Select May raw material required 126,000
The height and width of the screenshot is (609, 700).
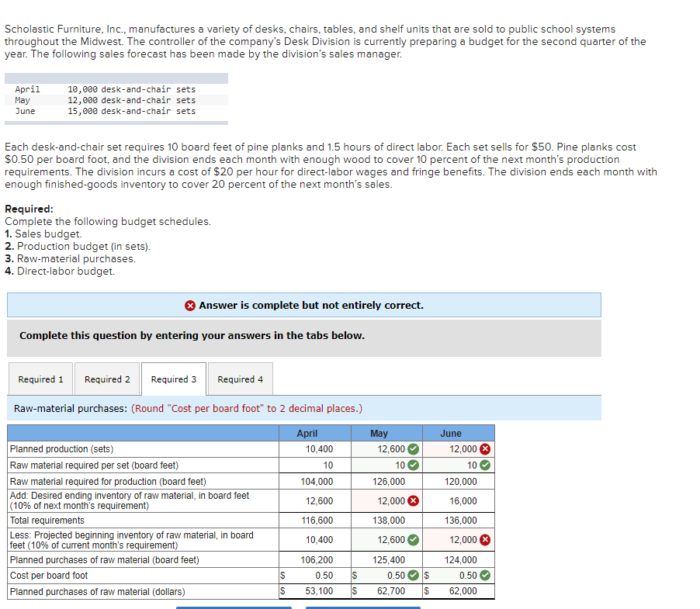point(389,482)
